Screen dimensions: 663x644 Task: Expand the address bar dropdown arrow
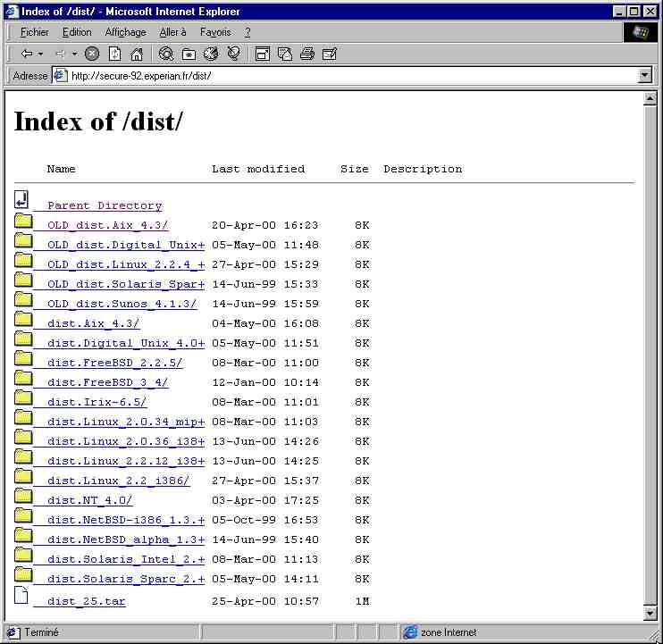[x=644, y=76]
